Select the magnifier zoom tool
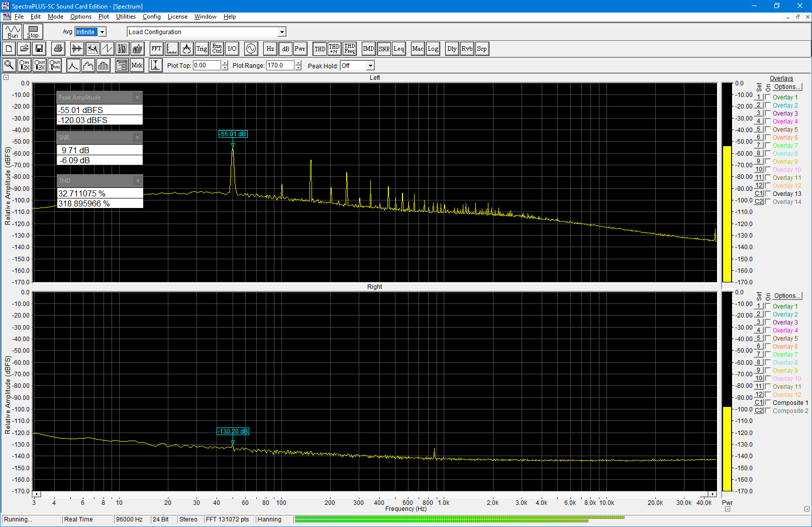Image resolution: width=812 pixels, height=527 pixels. 9,65
